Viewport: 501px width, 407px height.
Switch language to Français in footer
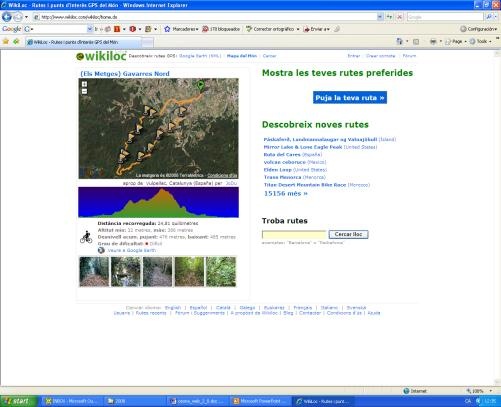click(303, 308)
